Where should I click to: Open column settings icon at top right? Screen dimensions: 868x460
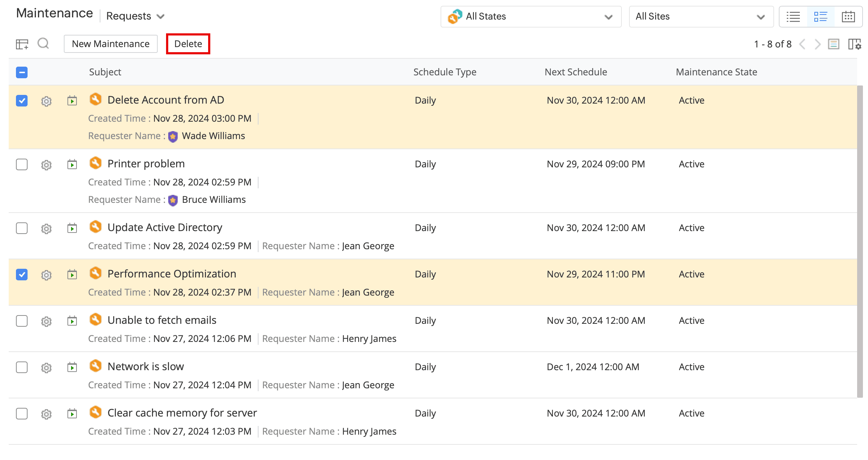(x=854, y=44)
